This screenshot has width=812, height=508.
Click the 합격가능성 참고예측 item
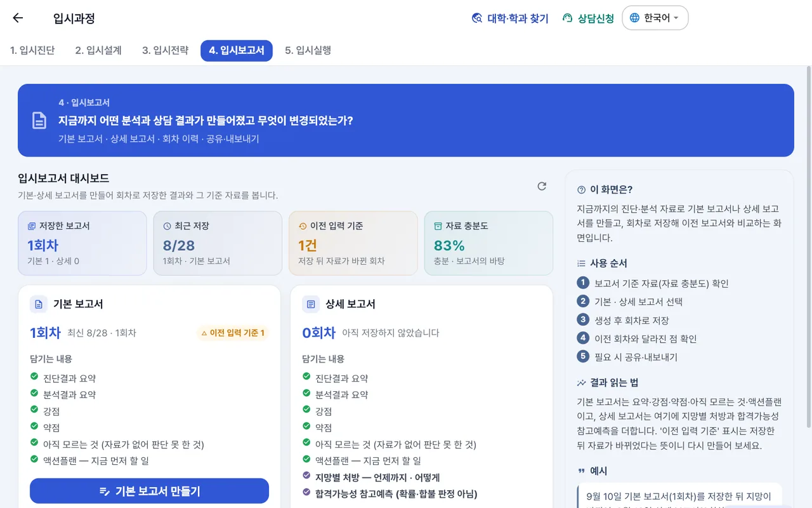396,494
